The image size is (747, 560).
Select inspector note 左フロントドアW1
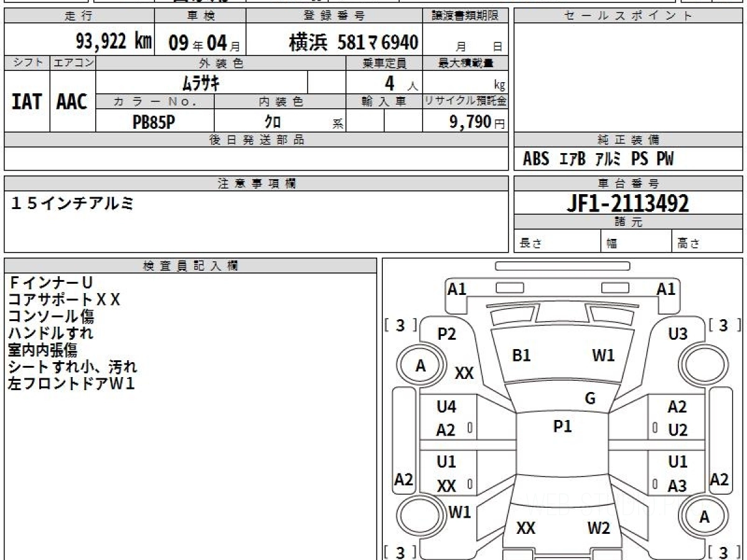pyautogui.click(x=72, y=384)
